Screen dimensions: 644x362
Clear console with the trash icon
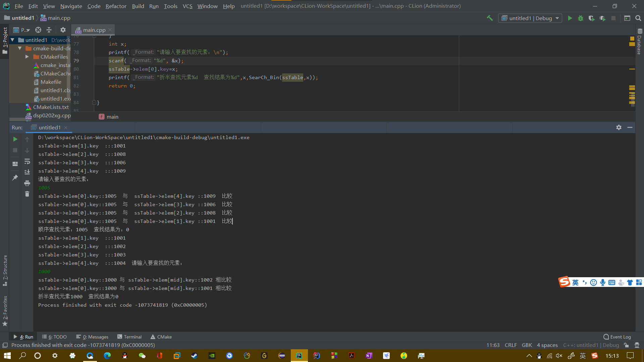pos(27,194)
